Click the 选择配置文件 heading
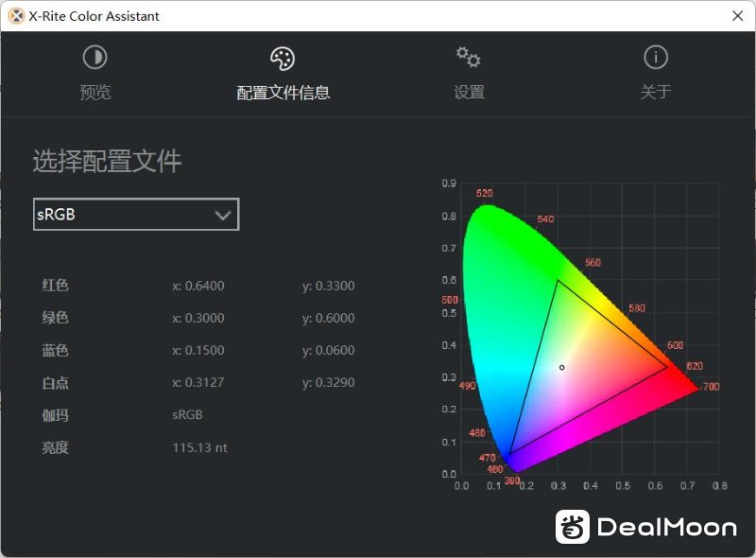This screenshot has height=558, width=756. pos(107,161)
